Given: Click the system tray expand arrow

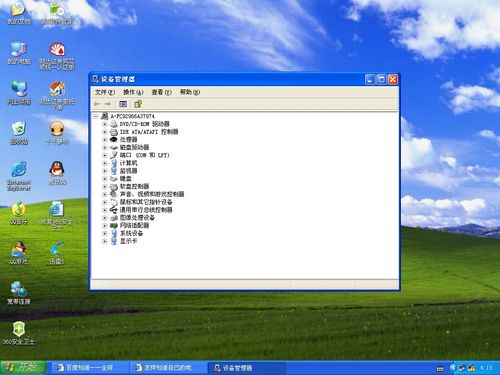Looking at the screenshot, I should click(452, 368).
